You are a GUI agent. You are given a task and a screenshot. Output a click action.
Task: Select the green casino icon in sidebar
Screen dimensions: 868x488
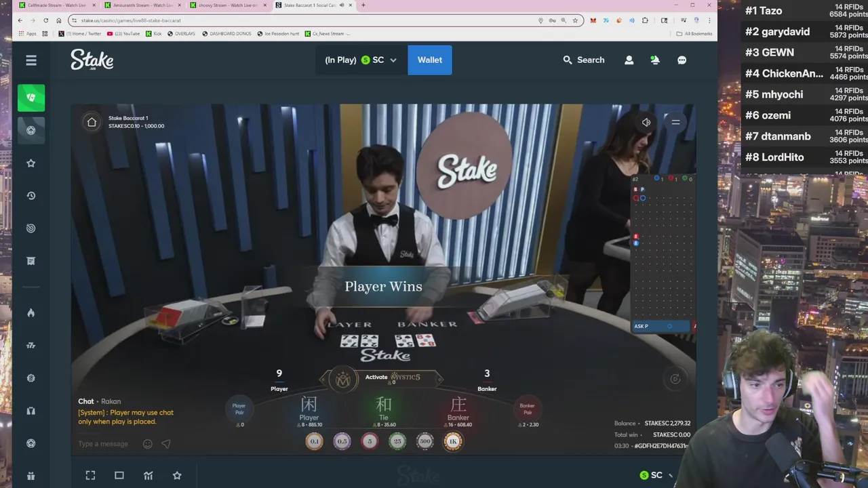[x=31, y=98]
